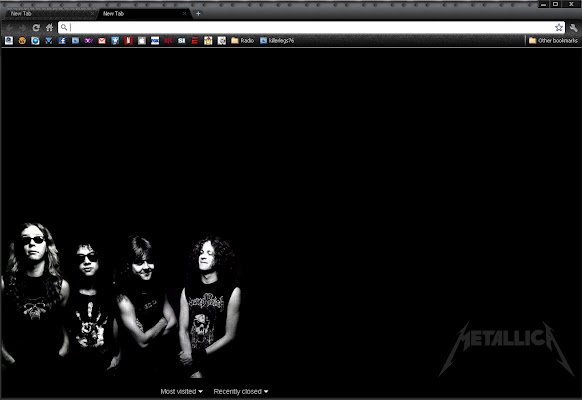This screenshot has width=582, height=400.
Task: Bookmark this page with the star icon
Action: (559, 27)
